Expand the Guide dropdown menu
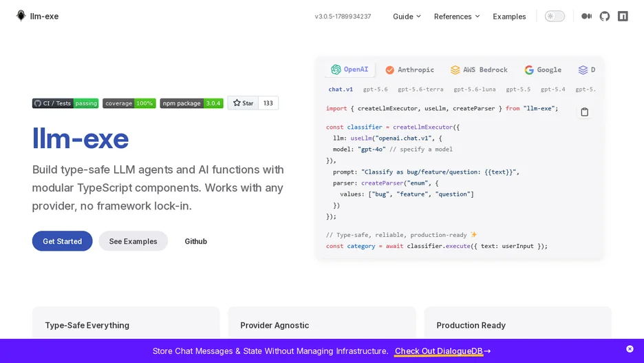Screen dimensions: 644x363 407,17
